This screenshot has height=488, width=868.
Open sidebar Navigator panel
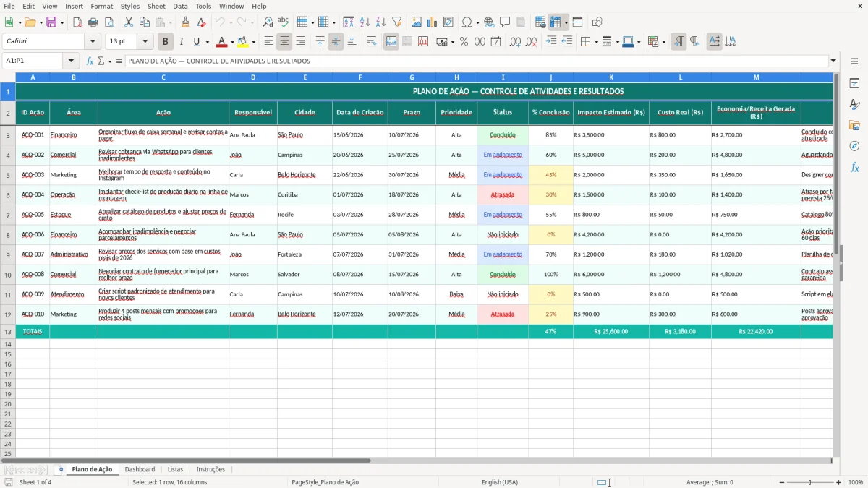(854, 146)
